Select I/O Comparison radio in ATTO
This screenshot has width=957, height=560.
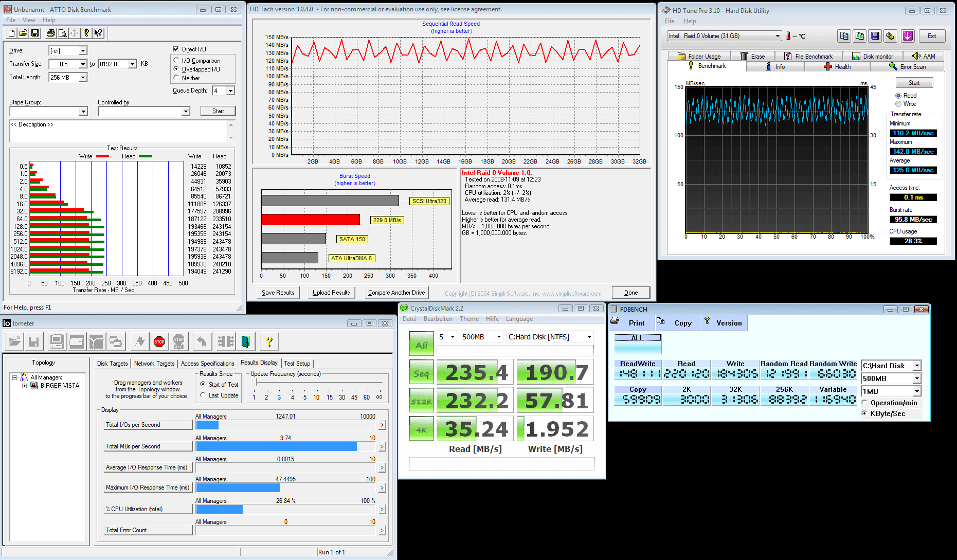[176, 61]
